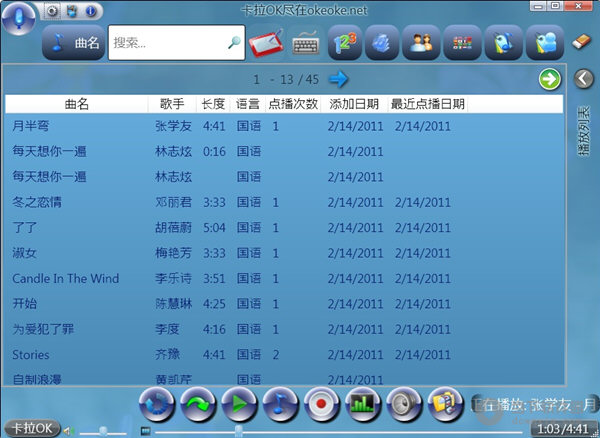Collapse playlist panel with grey chevron

pyautogui.click(x=584, y=79)
